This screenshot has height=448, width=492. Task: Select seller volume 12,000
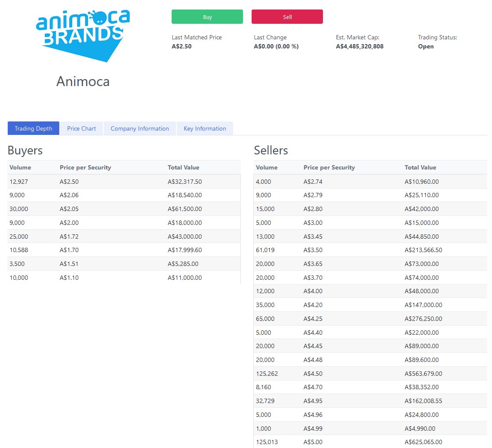265,291
